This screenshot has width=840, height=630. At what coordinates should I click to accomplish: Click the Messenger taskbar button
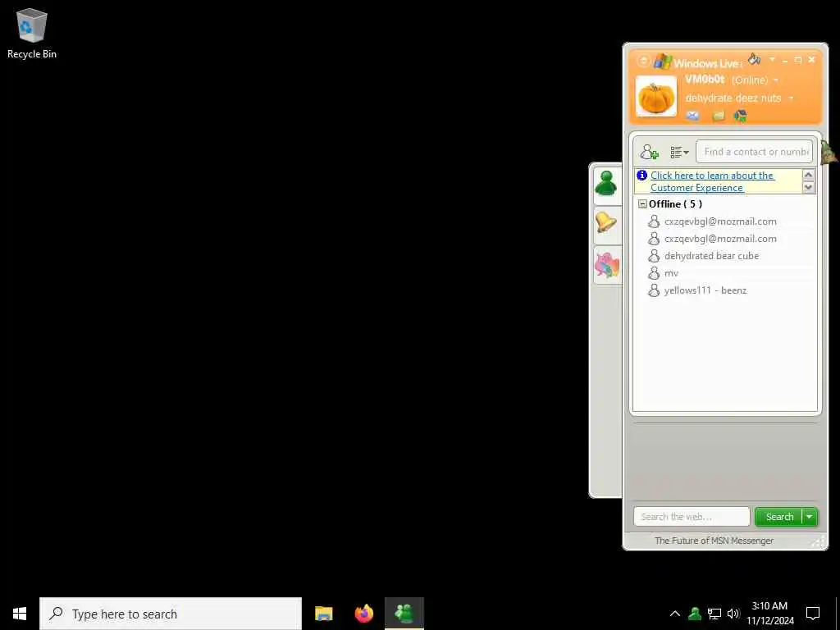click(x=404, y=614)
